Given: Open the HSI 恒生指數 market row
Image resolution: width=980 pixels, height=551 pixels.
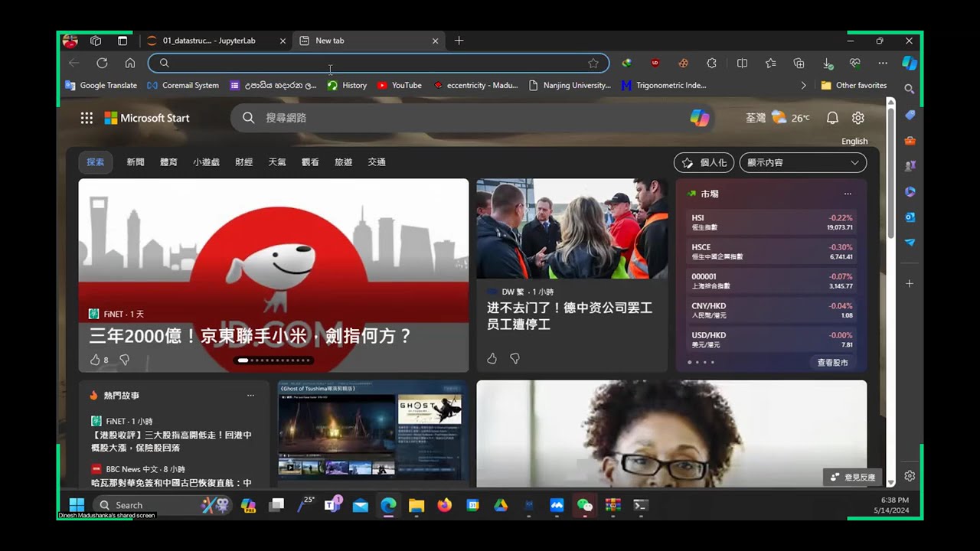Looking at the screenshot, I should click(772, 222).
